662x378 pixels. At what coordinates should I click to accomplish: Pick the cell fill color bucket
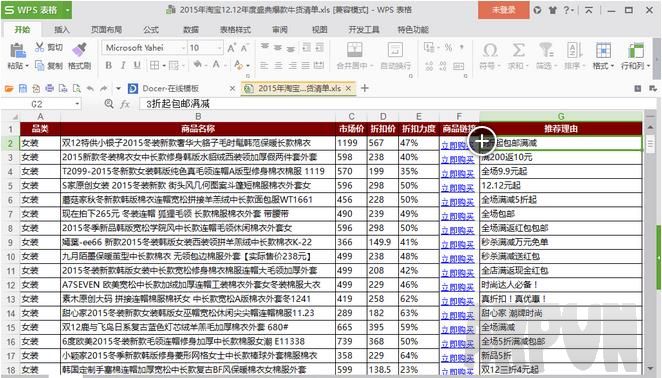(197, 65)
